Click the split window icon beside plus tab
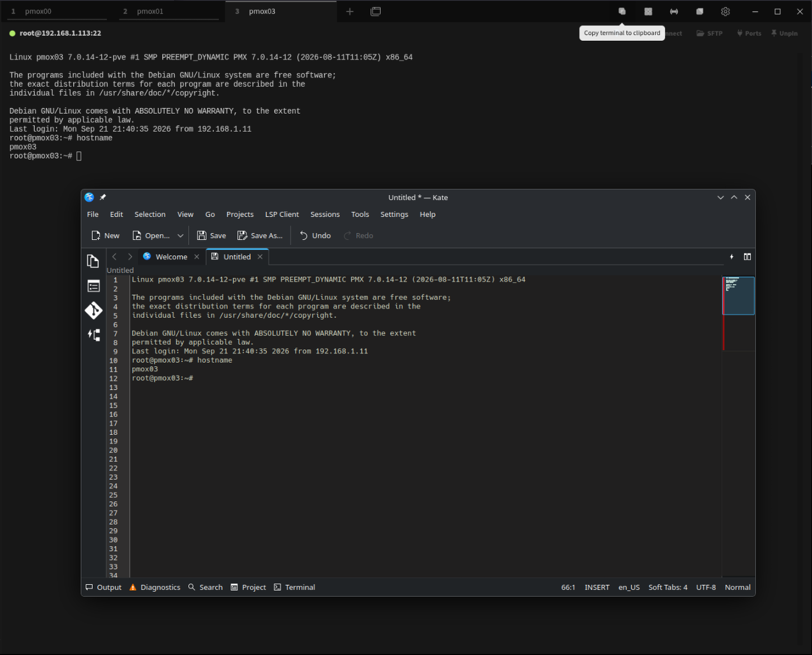This screenshot has height=655, width=812. (x=376, y=11)
